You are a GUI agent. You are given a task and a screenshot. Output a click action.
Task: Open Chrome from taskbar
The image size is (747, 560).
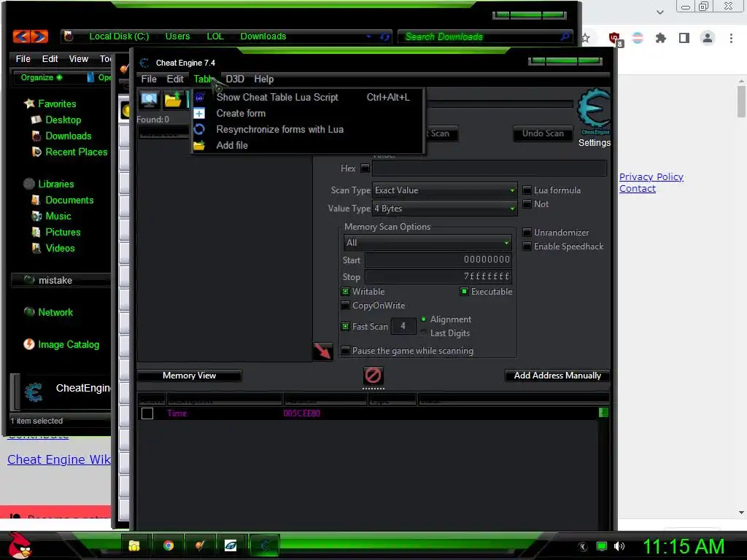[x=169, y=545]
